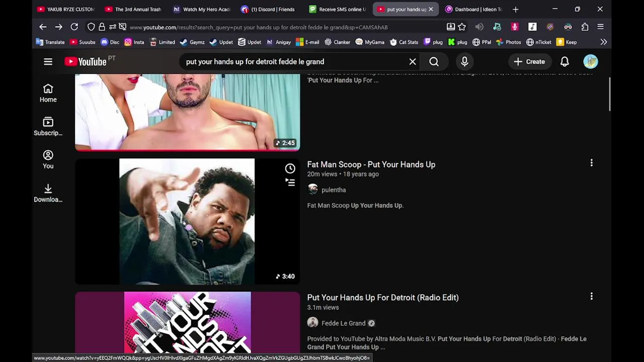Click the muted speaker icon in toolbar
Viewport: 644px width, 362px height.
[479, 27]
